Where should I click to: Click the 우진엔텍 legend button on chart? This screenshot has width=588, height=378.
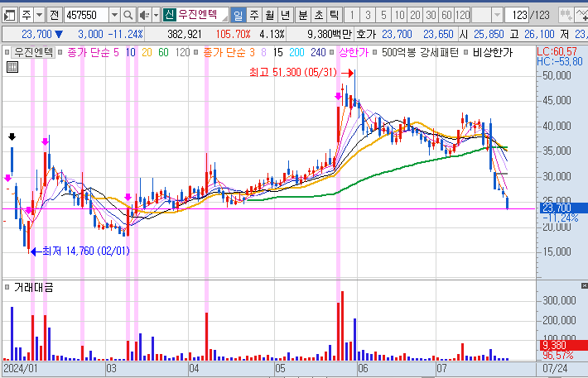(33, 52)
